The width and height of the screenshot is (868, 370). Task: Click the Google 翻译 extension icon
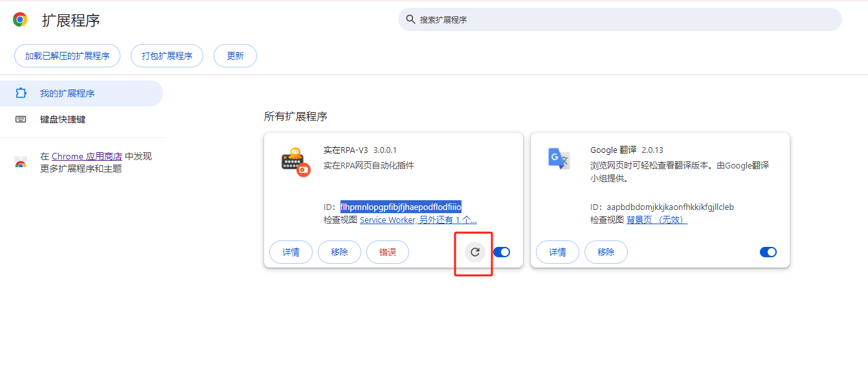(559, 159)
